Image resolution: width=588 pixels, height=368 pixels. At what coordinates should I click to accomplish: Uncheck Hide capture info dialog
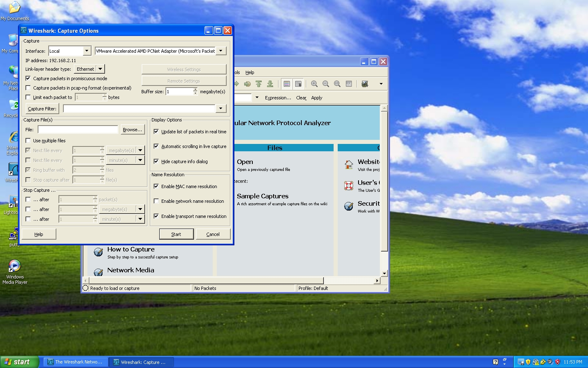point(156,162)
